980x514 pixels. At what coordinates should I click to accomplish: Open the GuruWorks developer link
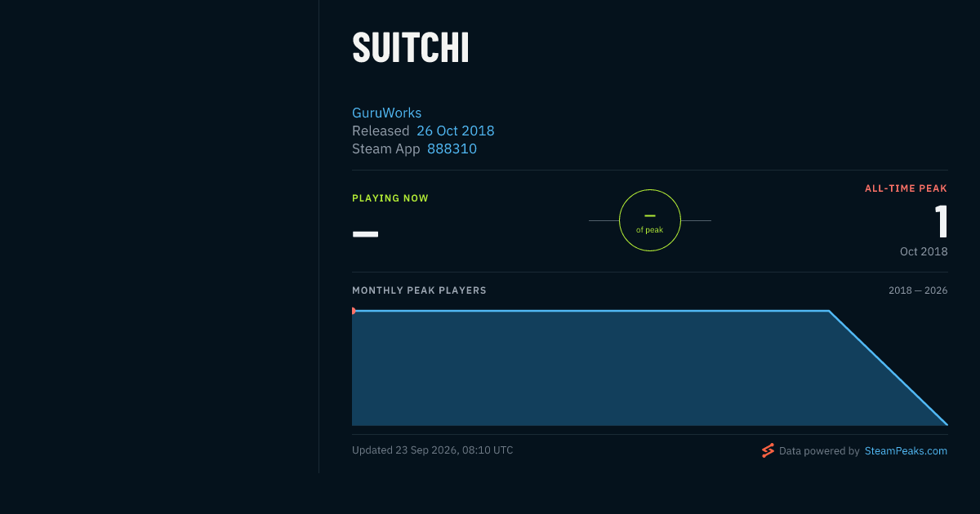tap(386, 113)
